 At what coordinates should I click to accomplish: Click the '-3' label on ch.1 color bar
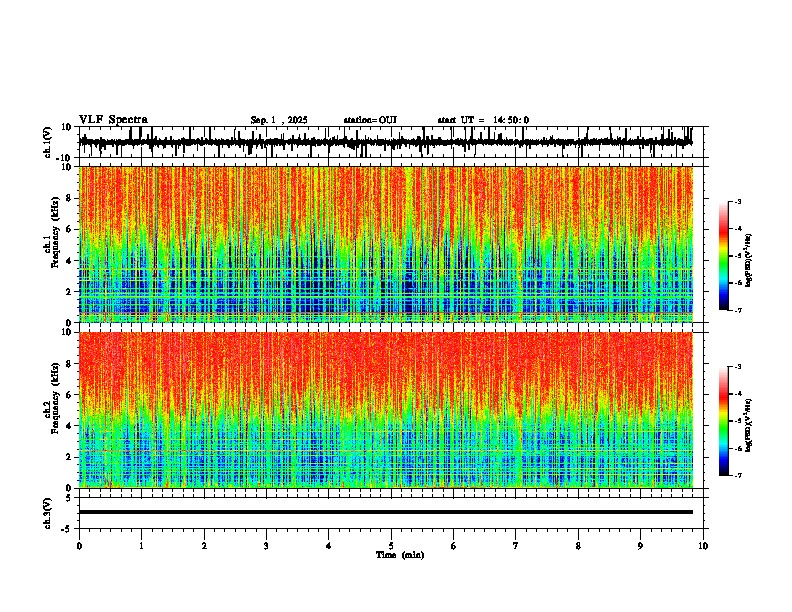[x=738, y=201]
